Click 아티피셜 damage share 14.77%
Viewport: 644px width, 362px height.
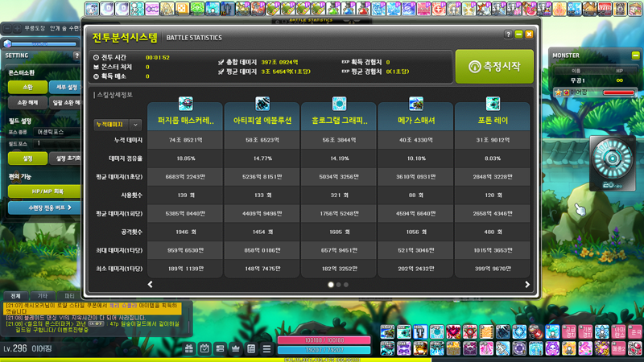tap(262, 158)
